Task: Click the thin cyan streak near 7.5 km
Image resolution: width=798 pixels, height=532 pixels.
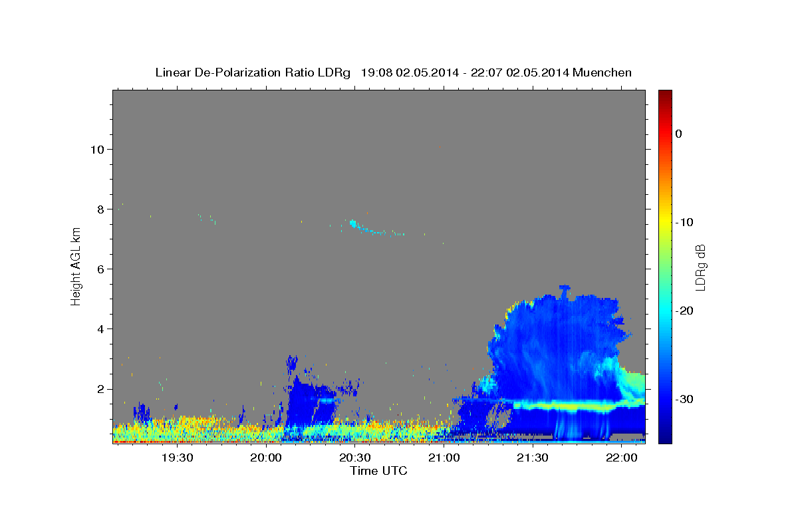Action: [376, 229]
